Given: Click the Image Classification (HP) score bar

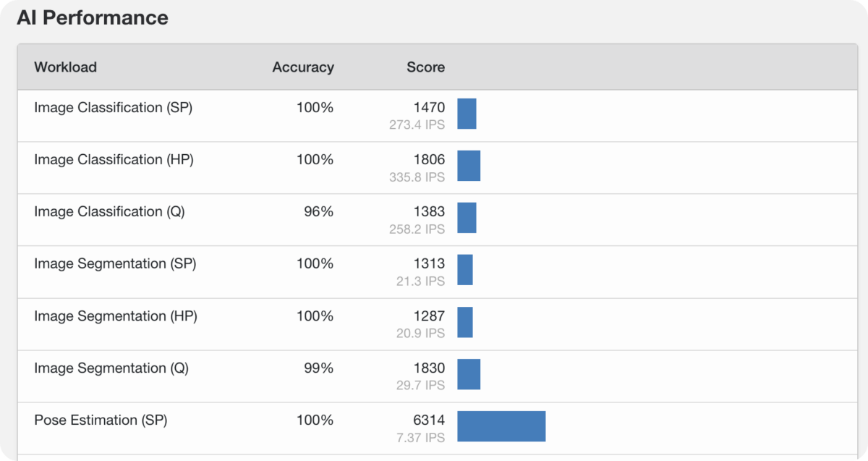Looking at the screenshot, I should tap(469, 166).
